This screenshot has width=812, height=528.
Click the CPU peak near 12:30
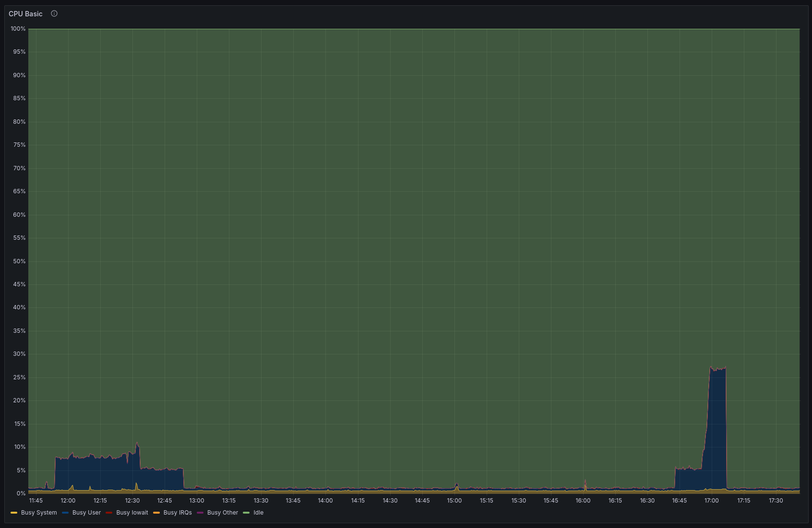click(137, 443)
